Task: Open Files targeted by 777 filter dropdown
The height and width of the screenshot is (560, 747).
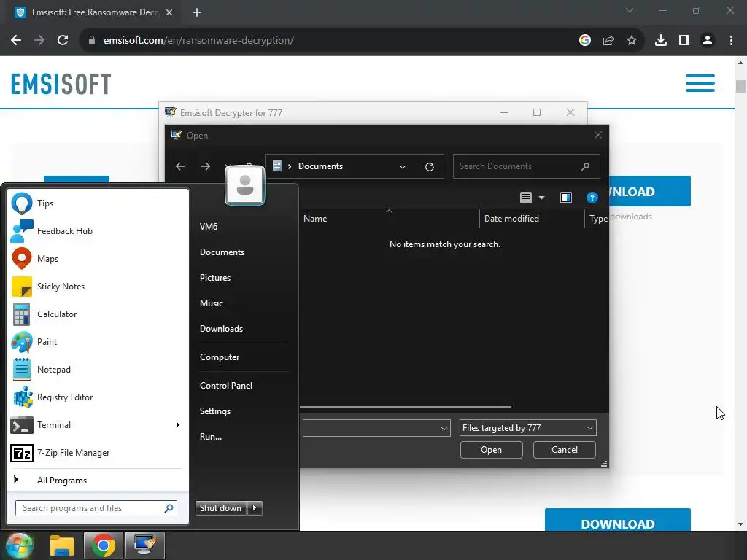Action: 528,428
